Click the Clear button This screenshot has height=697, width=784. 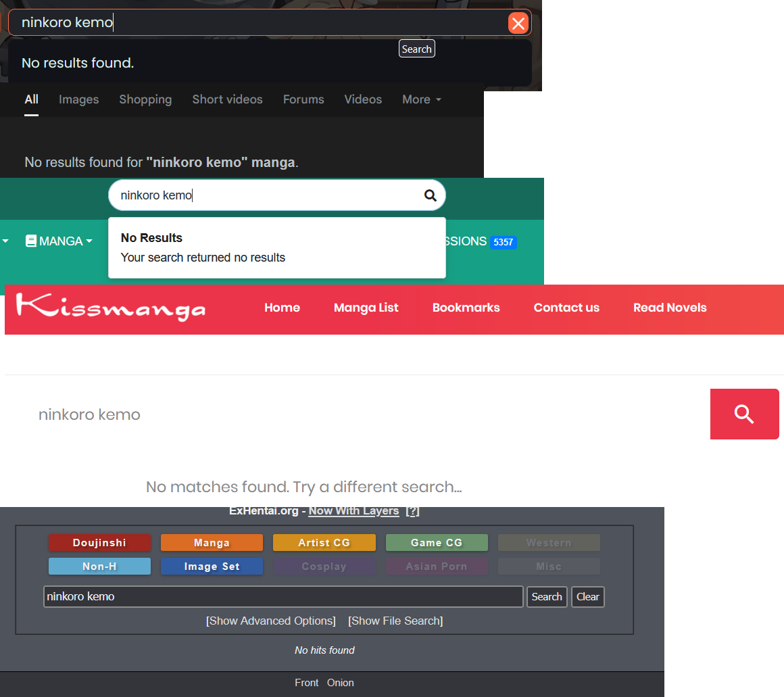click(x=587, y=596)
